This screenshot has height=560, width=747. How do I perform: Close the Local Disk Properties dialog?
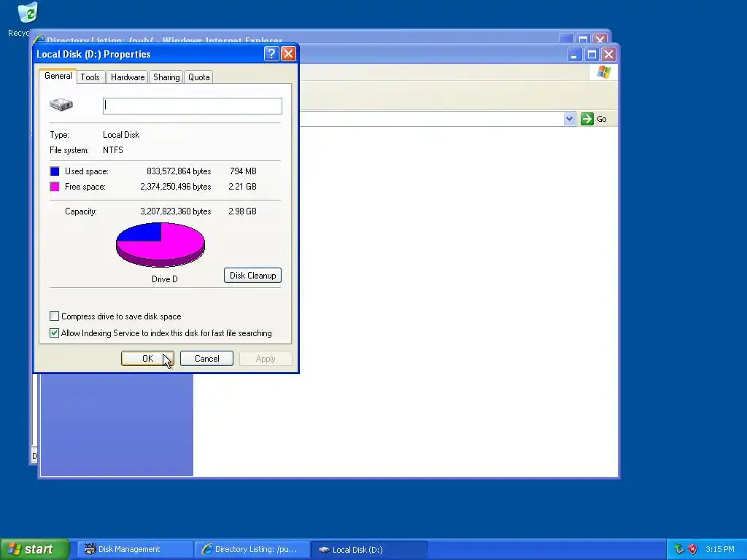click(288, 54)
